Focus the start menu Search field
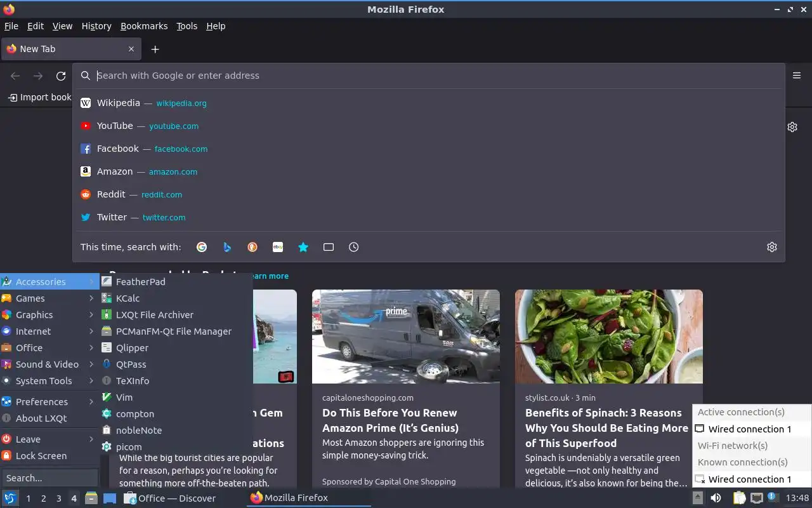This screenshot has width=812, height=508. (49, 478)
